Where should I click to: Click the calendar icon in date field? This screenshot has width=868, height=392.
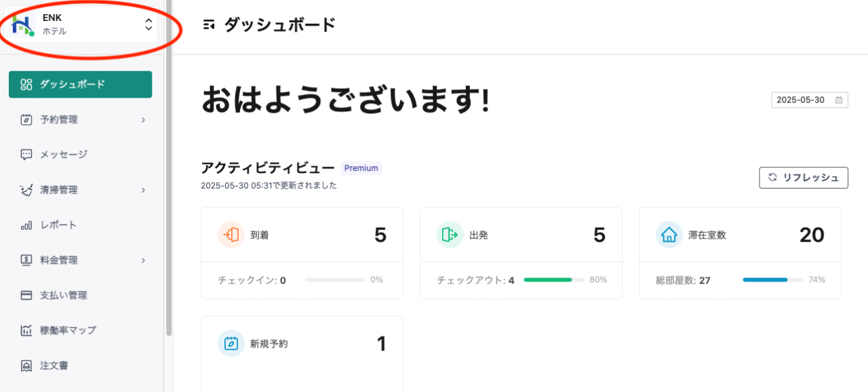(839, 100)
